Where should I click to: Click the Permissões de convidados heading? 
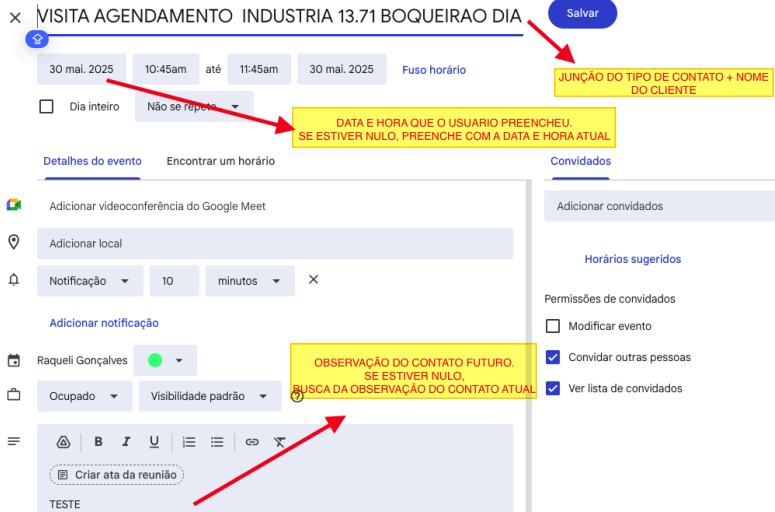[609, 299]
